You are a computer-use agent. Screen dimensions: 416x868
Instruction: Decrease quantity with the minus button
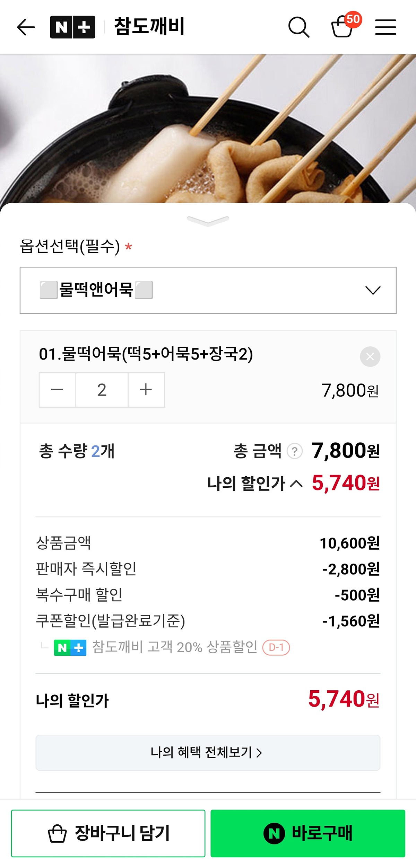point(57,390)
